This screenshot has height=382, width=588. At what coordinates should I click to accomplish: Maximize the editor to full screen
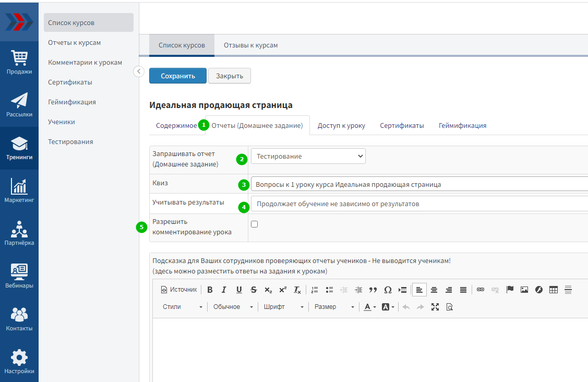(x=435, y=307)
